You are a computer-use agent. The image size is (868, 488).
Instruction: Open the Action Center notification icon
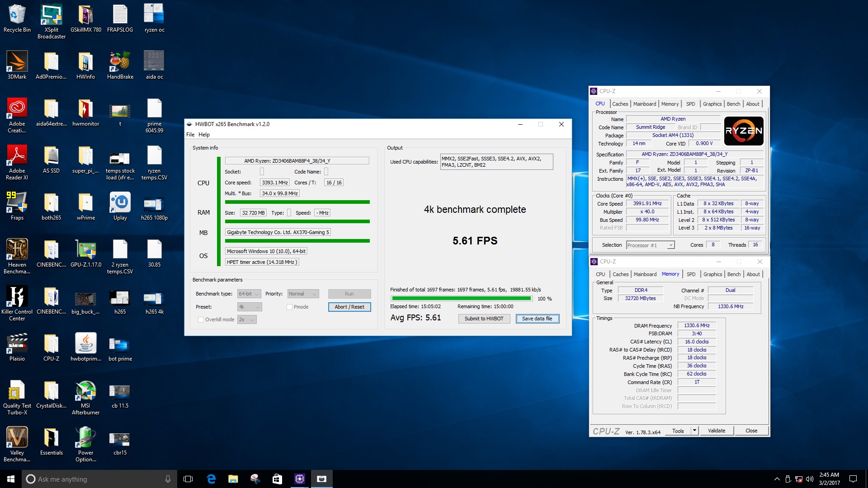tap(853, 479)
